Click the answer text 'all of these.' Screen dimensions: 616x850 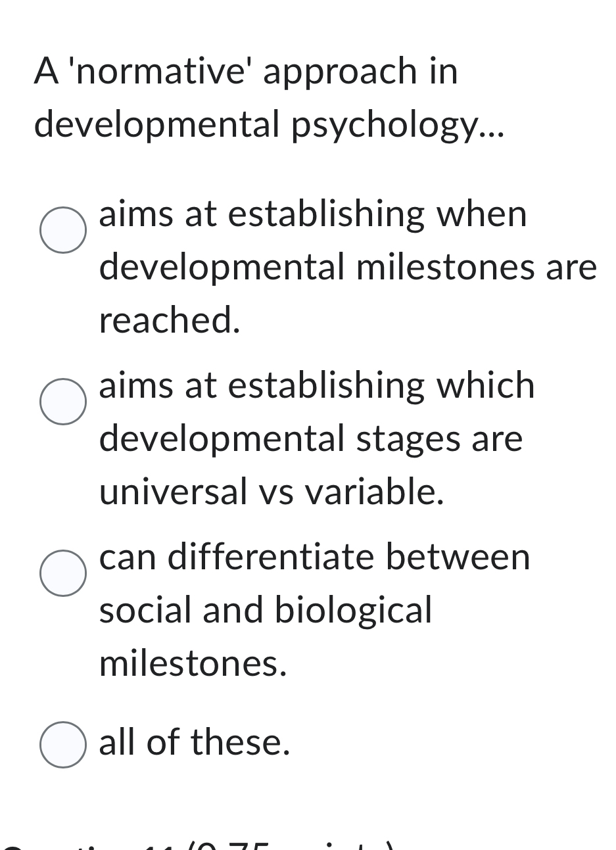tap(193, 744)
